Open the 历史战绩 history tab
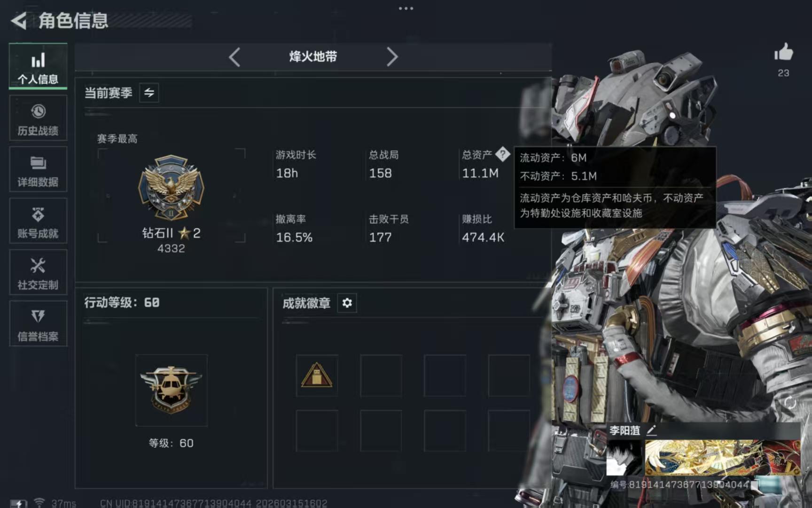This screenshot has width=812, height=508. point(38,118)
